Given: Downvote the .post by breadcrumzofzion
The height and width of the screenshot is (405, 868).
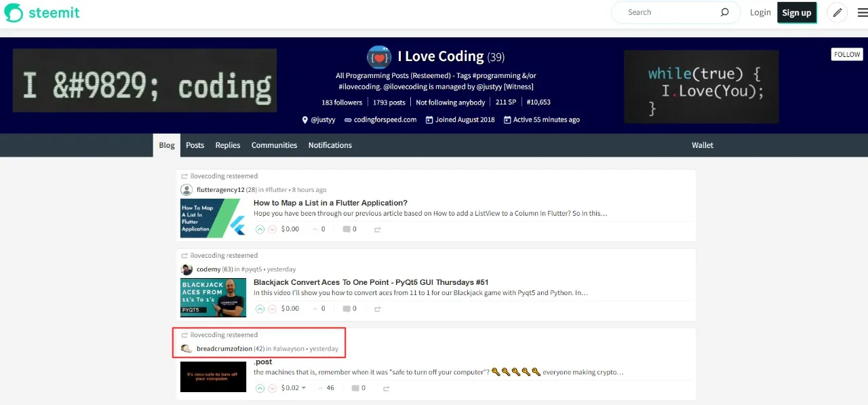Looking at the screenshot, I should click(273, 388).
